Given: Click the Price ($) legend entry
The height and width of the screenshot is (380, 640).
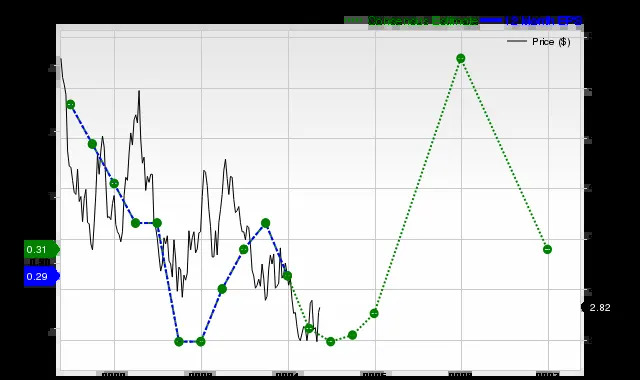Looking at the screenshot, I should pos(539,42).
